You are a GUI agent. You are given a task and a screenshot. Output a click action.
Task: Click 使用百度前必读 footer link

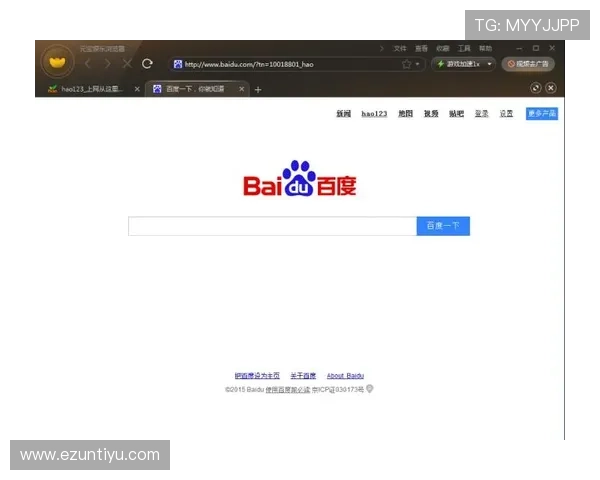(288, 390)
